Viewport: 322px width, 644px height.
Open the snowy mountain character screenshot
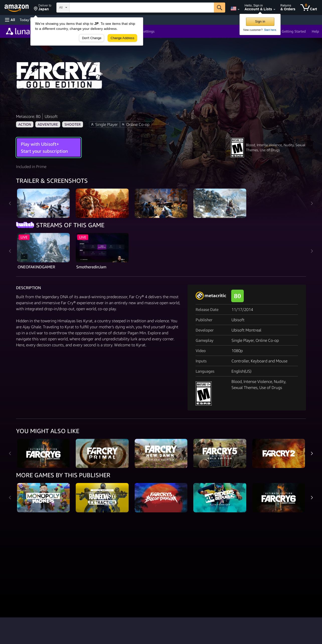[220, 203]
